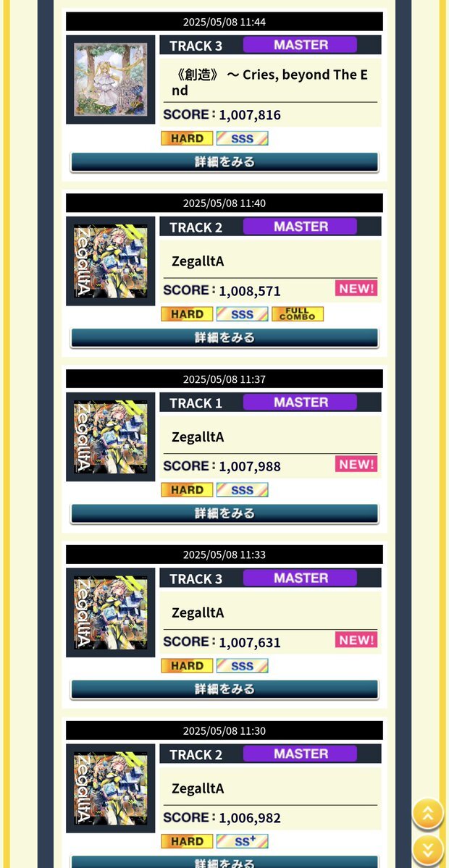Viewport: 449px width, 868px height.
Task: Open details for the 1,007,816 score play
Action: (224, 162)
